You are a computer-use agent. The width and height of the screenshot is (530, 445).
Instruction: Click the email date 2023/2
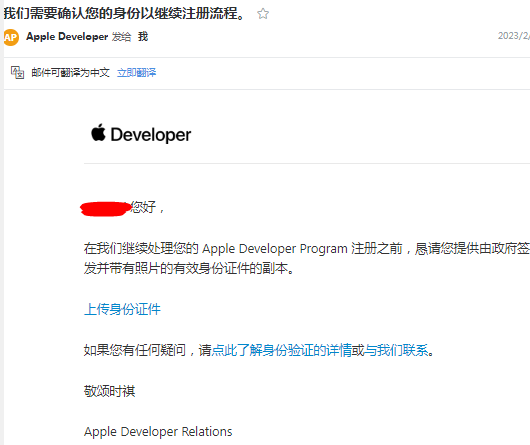pyautogui.click(x=513, y=36)
